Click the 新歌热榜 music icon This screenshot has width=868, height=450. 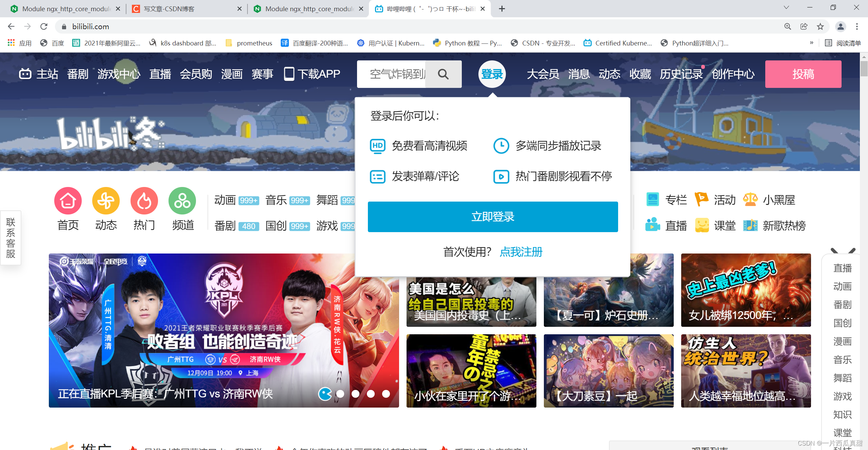(x=750, y=225)
